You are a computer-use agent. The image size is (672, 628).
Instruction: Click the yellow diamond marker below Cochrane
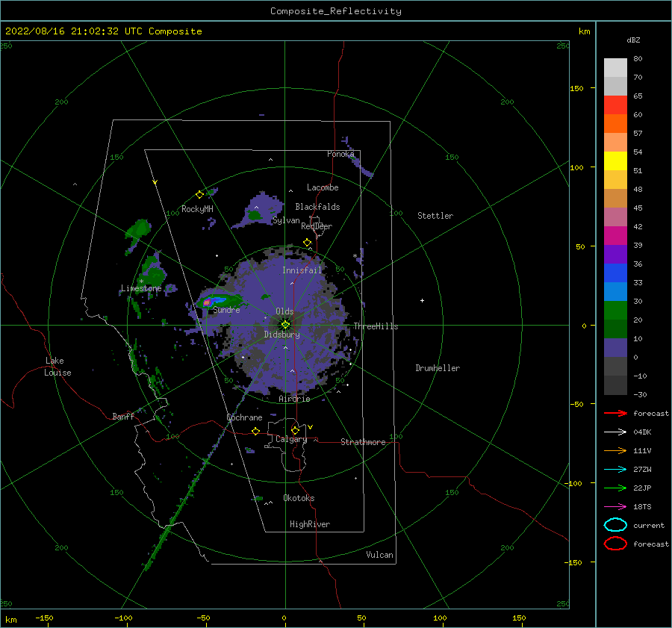(255, 431)
